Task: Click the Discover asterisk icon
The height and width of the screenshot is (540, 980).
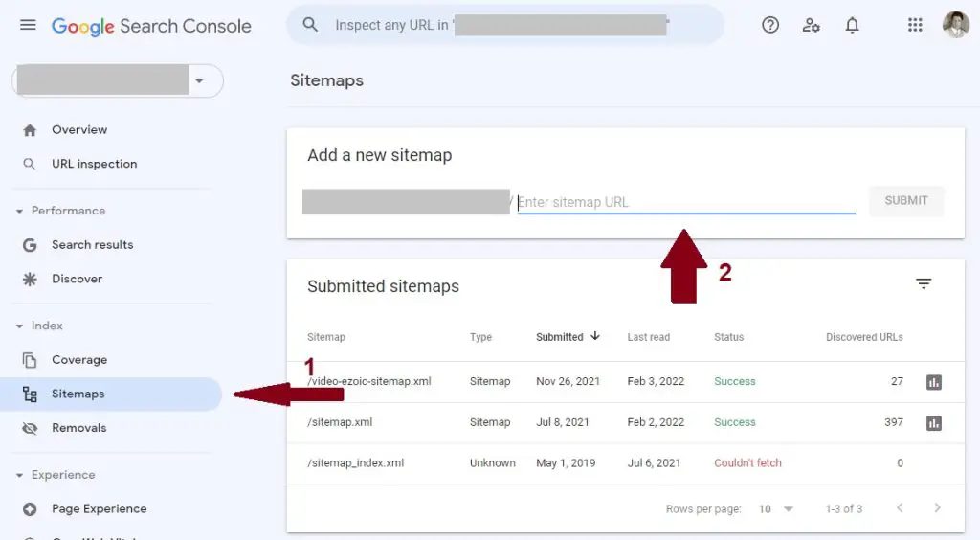Action: [x=30, y=279]
